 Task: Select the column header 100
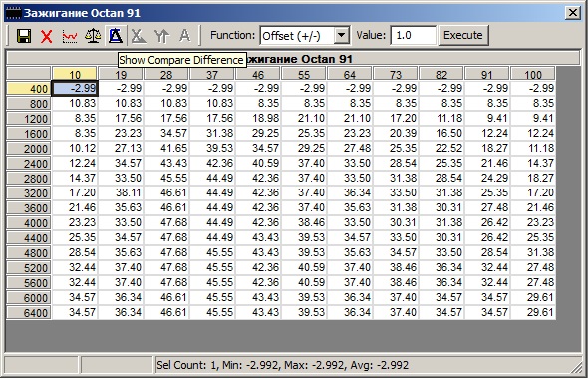[532, 74]
